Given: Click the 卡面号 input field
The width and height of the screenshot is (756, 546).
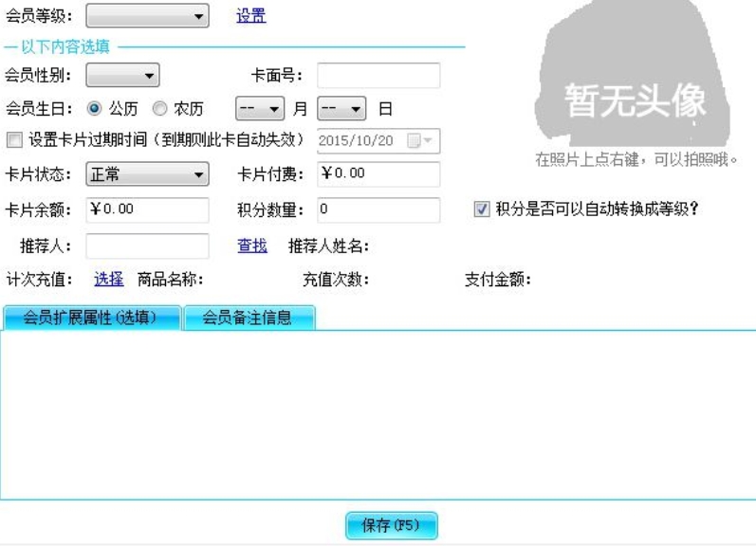Looking at the screenshot, I should (x=378, y=75).
